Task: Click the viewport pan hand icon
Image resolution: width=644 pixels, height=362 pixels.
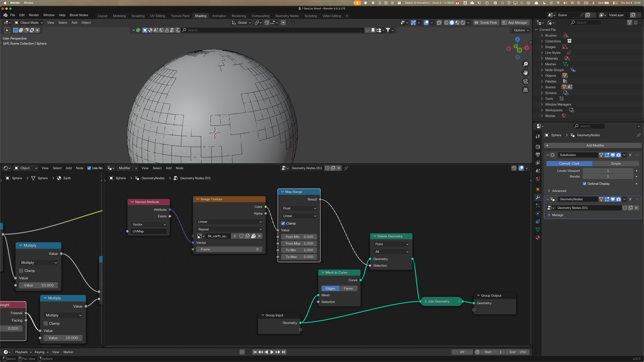Action: pos(525,73)
